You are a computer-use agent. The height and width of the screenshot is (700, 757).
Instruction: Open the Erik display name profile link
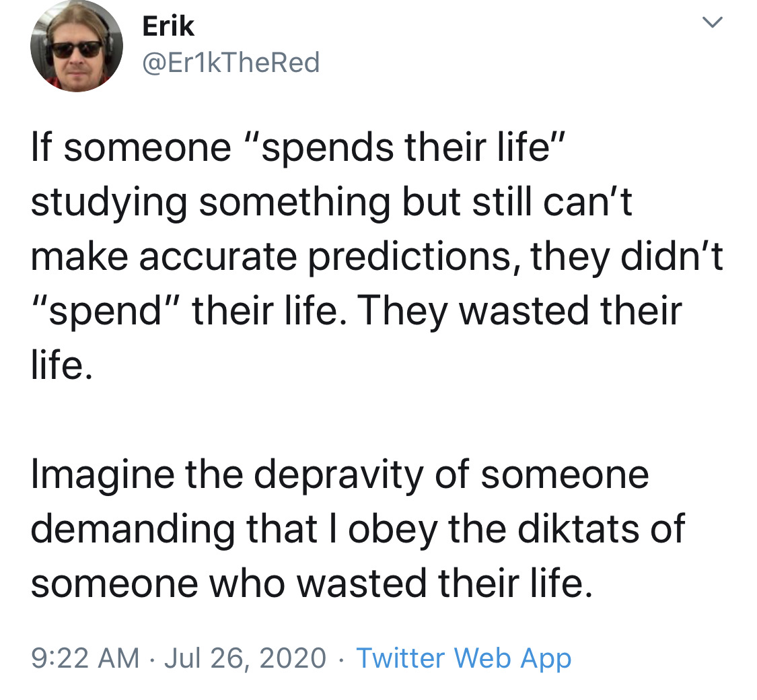coord(168,26)
